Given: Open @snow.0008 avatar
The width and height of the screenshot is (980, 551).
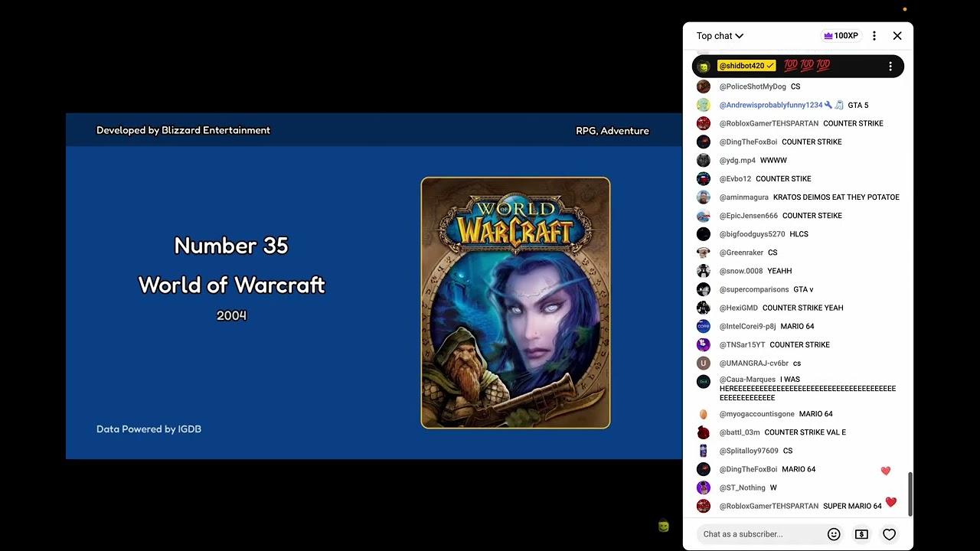Looking at the screenshot, I should click(704, 271).
